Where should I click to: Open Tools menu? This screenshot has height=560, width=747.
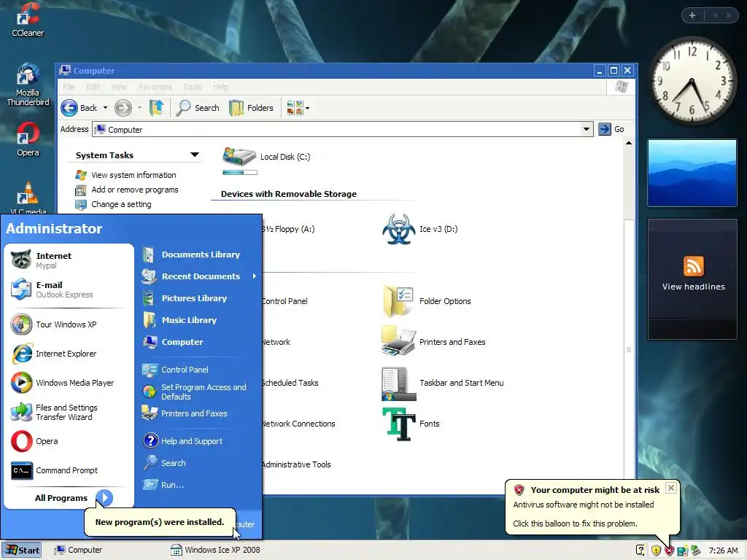193,87
